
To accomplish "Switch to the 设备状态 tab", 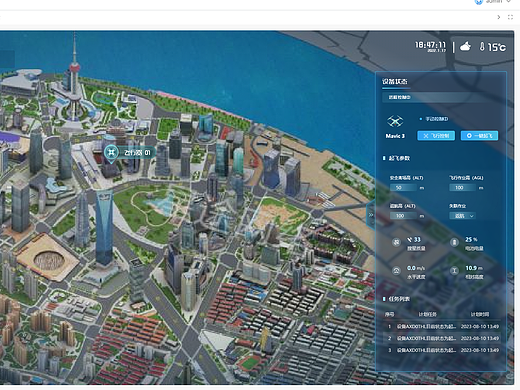I will click(x=394, y=81).
